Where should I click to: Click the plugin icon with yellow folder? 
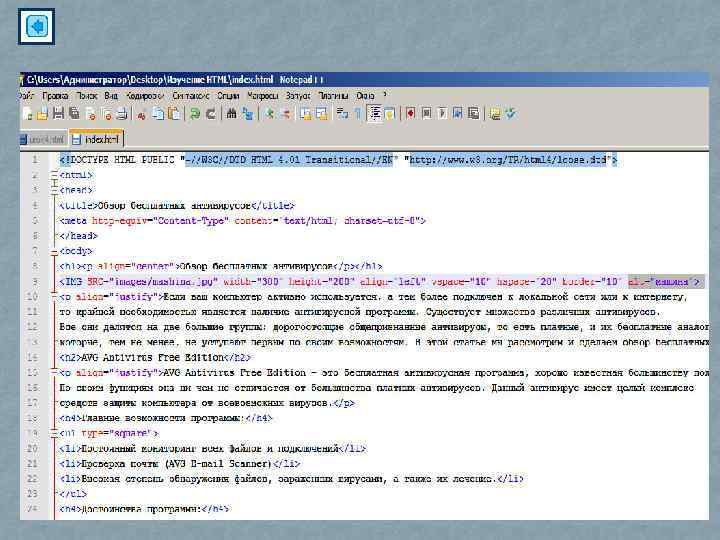[x=495, y=113]
